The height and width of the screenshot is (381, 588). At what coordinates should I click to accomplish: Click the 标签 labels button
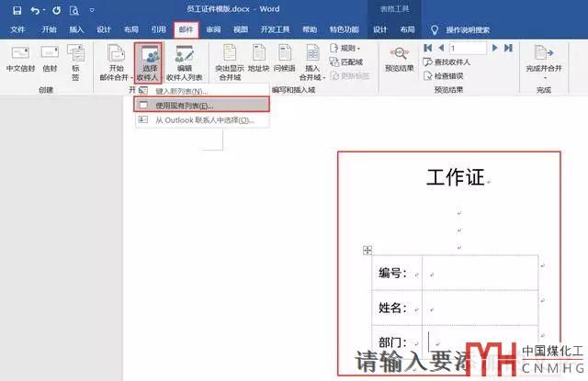(x=75, y=62)
